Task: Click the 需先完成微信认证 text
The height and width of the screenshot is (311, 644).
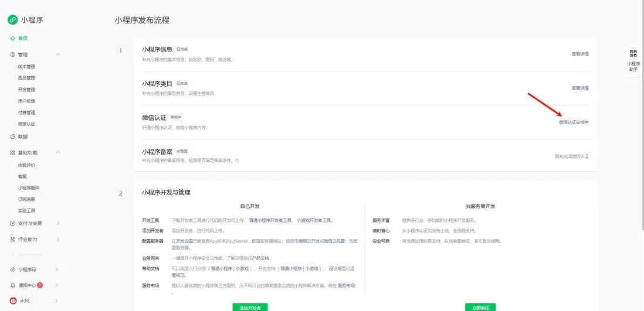Action: click(572, 156)
